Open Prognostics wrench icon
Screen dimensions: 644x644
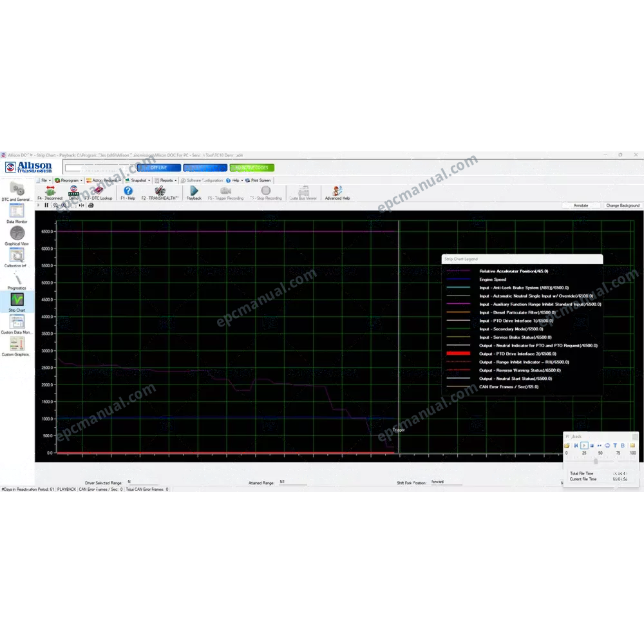coord(17,278)
